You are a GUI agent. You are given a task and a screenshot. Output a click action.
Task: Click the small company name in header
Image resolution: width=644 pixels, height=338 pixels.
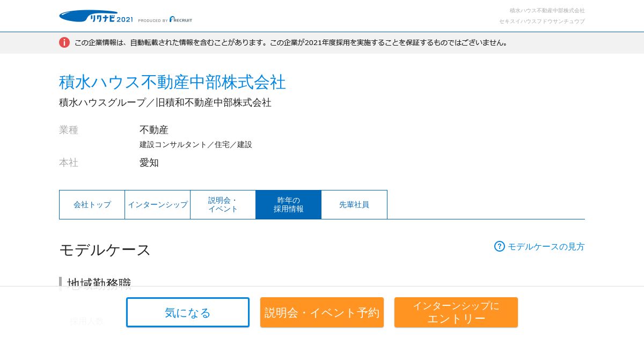coord(547,11)
